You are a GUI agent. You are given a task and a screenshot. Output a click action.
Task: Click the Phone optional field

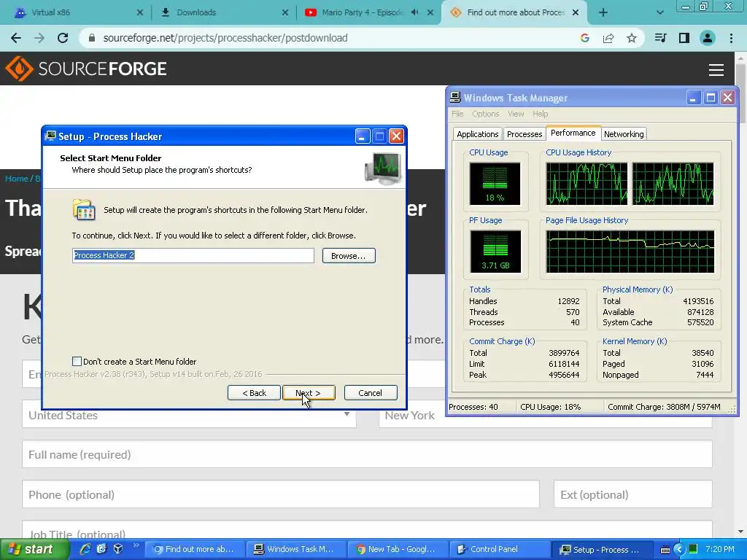281,494
